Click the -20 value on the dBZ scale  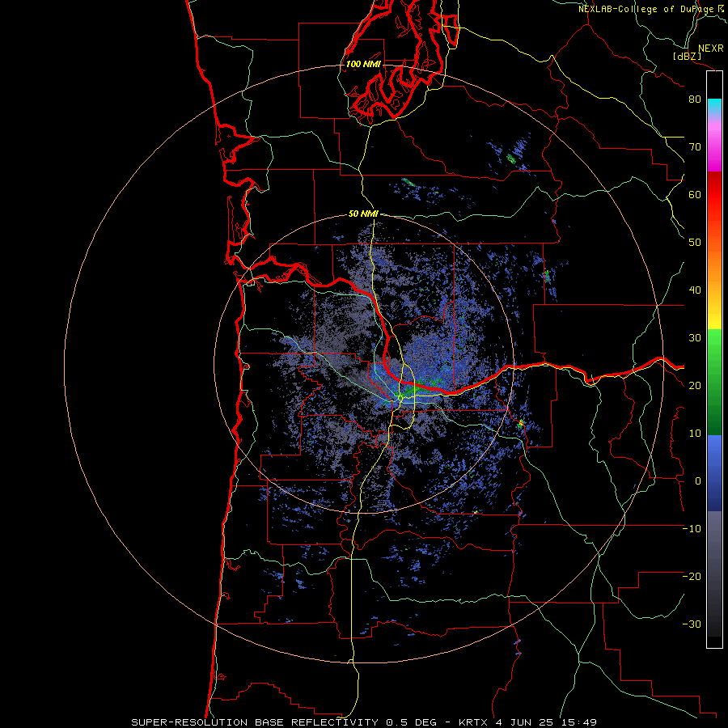(692, 577)
